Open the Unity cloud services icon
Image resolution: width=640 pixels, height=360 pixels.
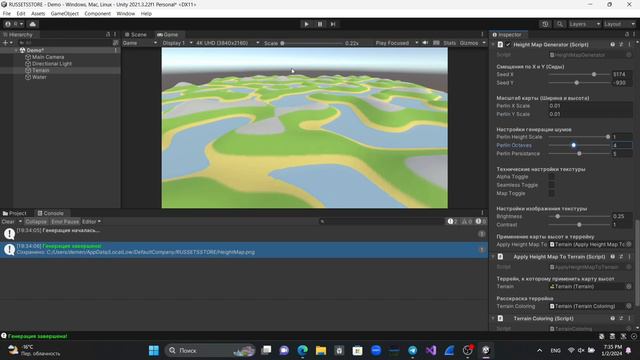point(33,24)
